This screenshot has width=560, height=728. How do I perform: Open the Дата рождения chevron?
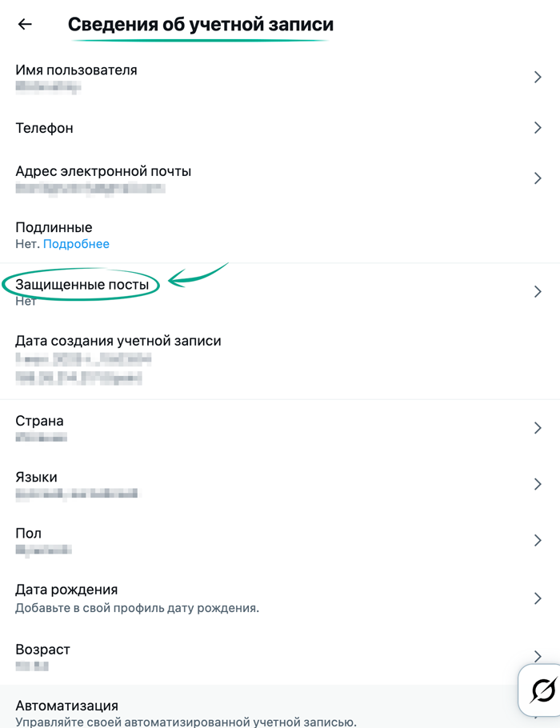[538, 598]
